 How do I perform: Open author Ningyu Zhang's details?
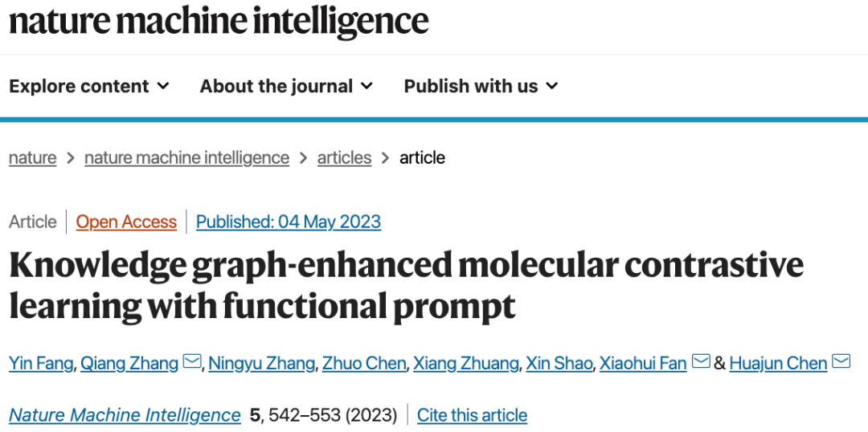[261, 364]
